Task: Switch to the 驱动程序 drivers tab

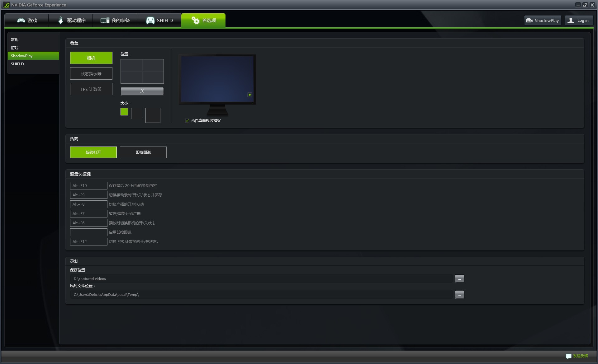Action: (71, 21)
